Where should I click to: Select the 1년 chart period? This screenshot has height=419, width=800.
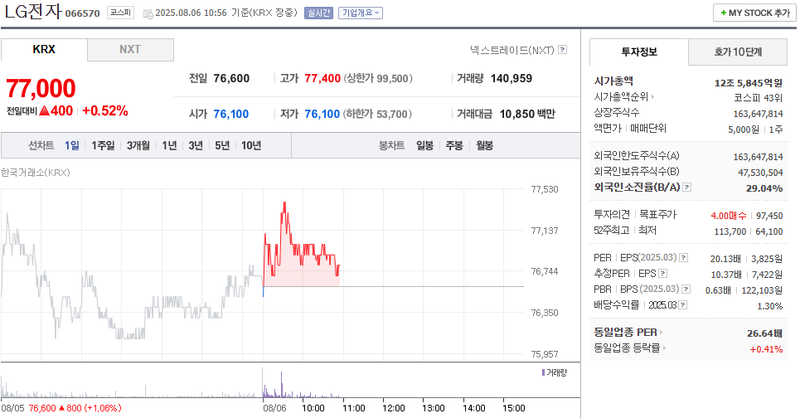(x=169, y=145)
